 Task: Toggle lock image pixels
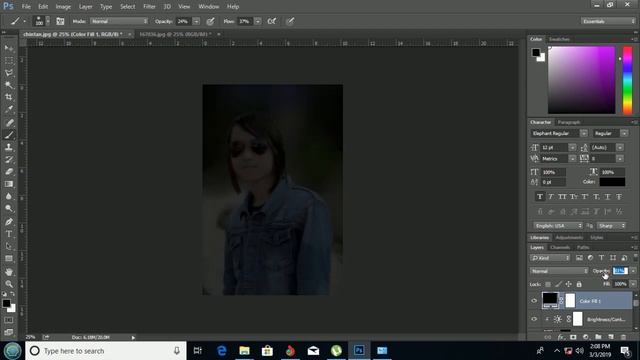(x=558, y=284)
